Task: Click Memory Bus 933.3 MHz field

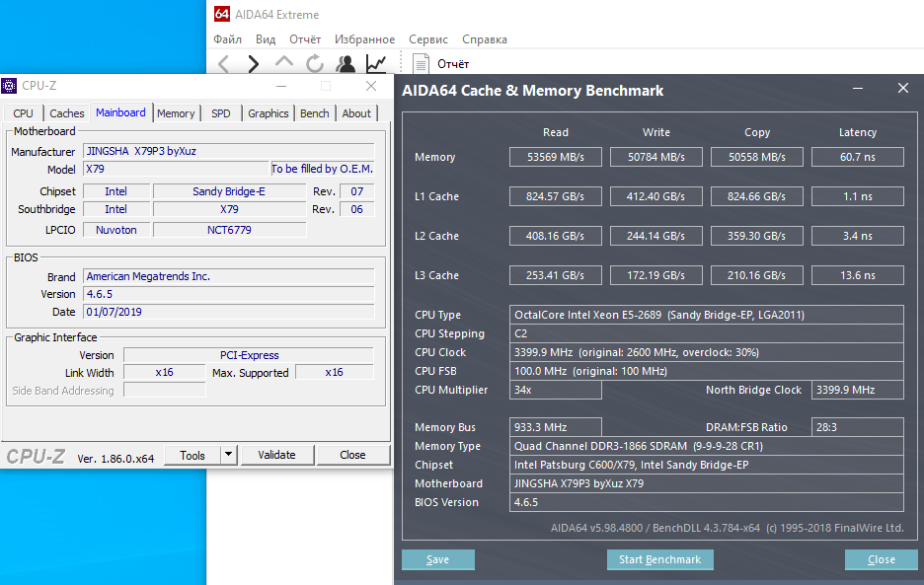Action: pyautogui.click(x=556, y=427)
